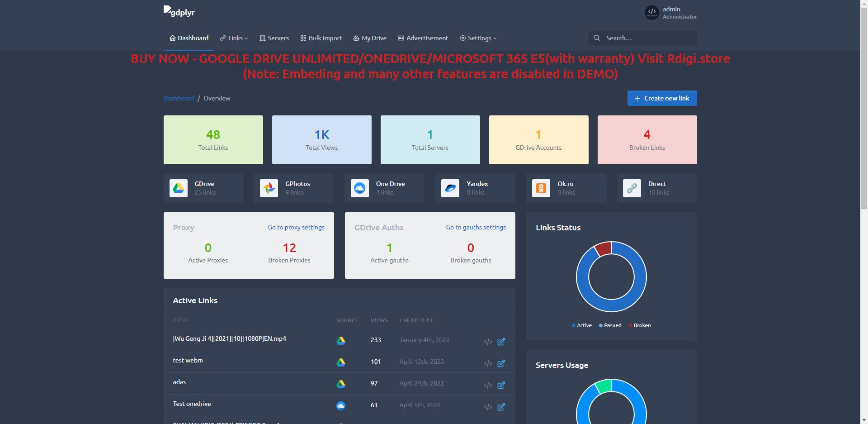
Task: Open the admin avatar icon
Action: pyautogui.click(x=652, y=12)
